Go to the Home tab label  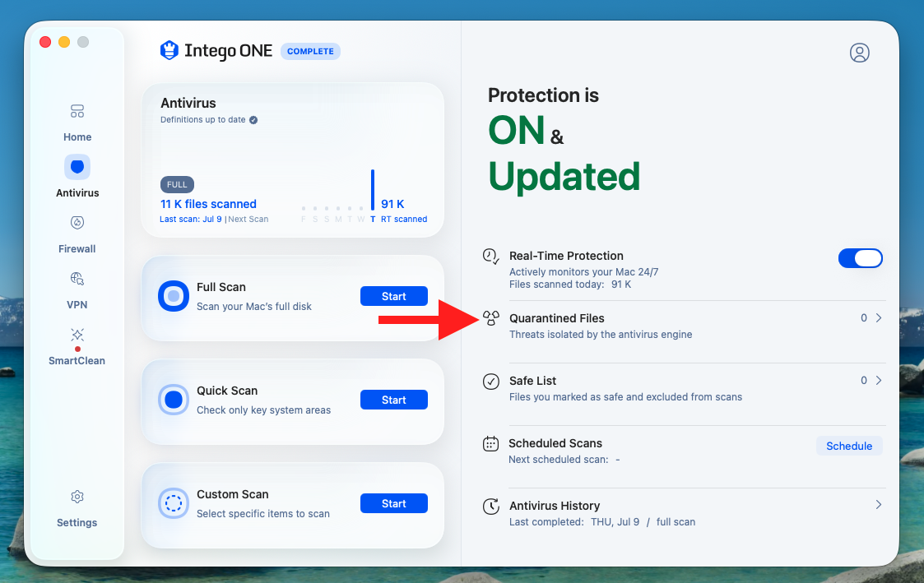coord(77,137)
